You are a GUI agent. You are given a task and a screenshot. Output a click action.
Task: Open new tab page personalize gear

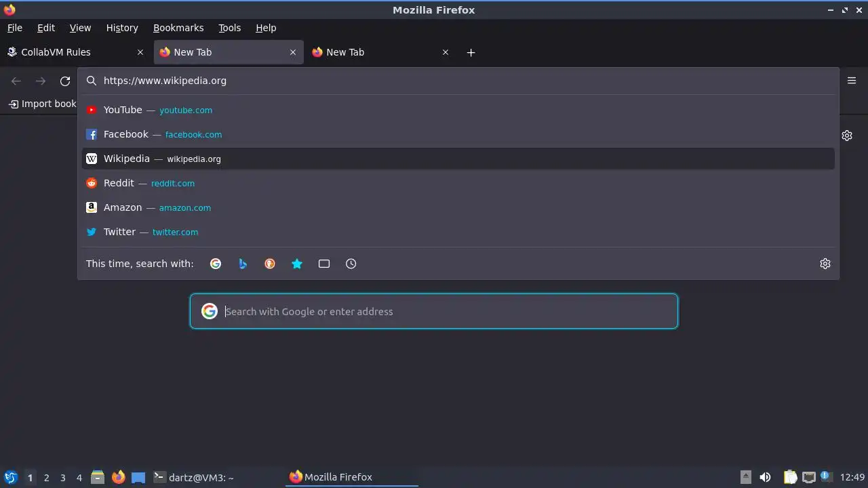[847, 136]
